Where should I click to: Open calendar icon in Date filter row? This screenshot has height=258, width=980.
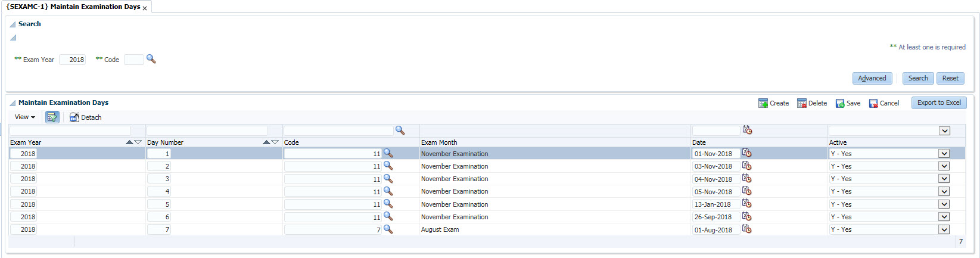point(747,130)
